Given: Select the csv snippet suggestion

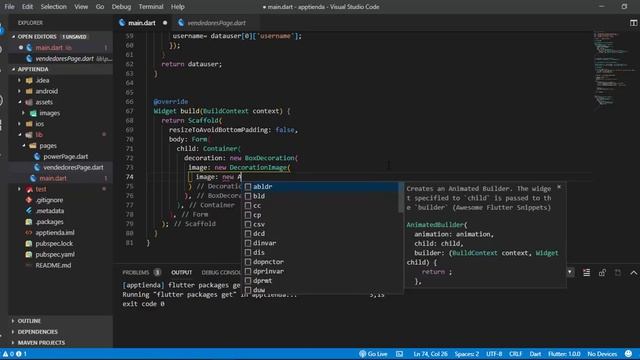Looking at the screenshot, I should pyautogui.click(x=320, y=224).
